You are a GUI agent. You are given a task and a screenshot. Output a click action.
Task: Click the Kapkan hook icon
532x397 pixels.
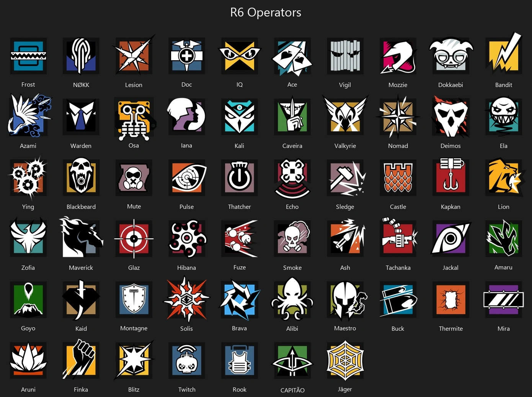451,178
